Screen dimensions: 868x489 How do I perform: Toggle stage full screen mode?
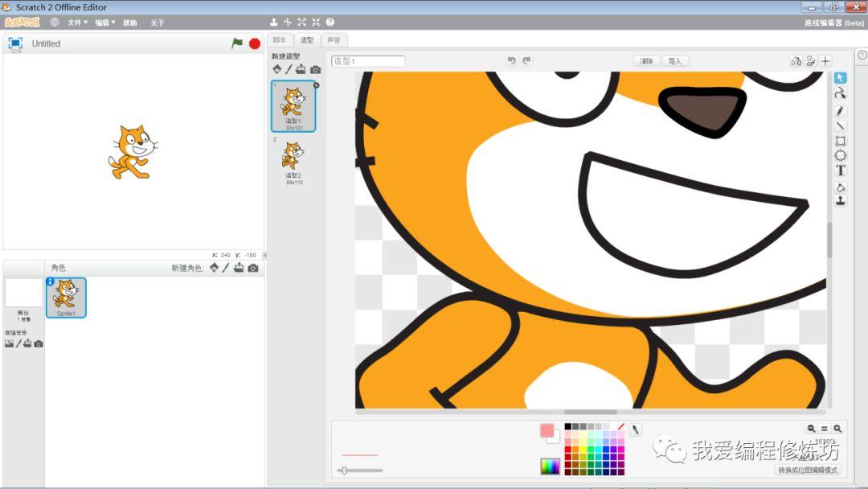point(15,43)
